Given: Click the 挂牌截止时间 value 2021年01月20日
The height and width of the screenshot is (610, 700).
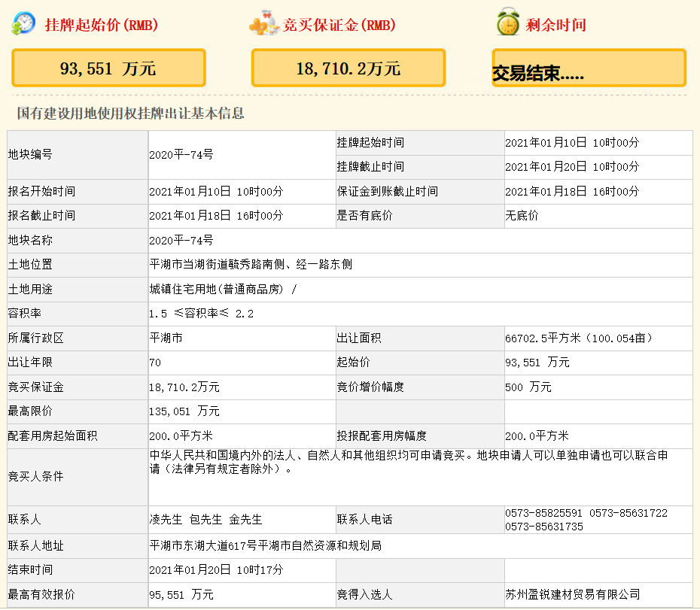Looking at the screenshot, I should [571, 167].
